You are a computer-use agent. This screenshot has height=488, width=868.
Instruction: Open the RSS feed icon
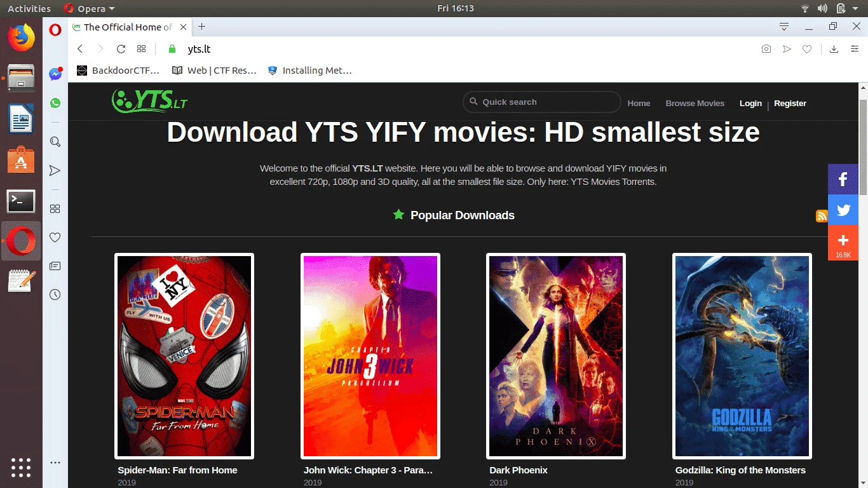point(822,216)
